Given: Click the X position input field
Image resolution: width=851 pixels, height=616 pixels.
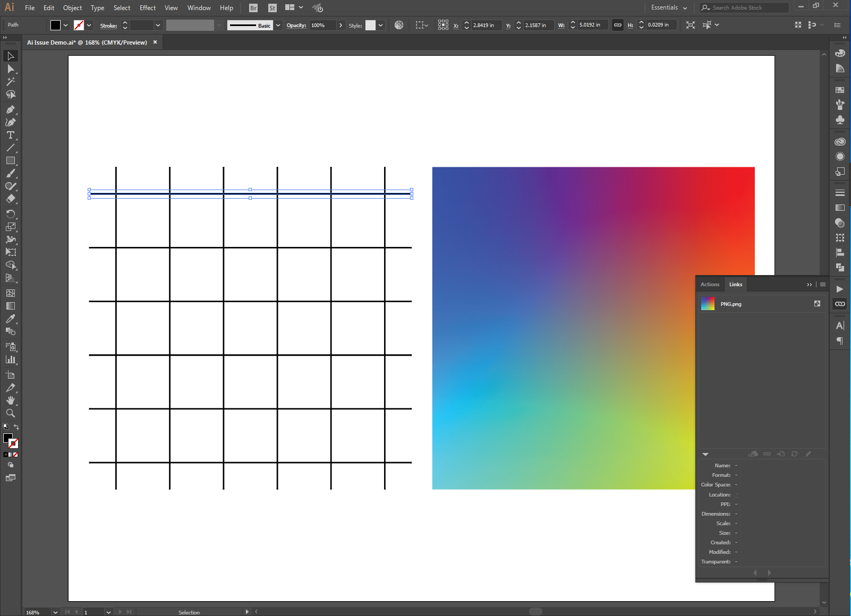Looking at the screenshot, I should (x=486, y=25).
